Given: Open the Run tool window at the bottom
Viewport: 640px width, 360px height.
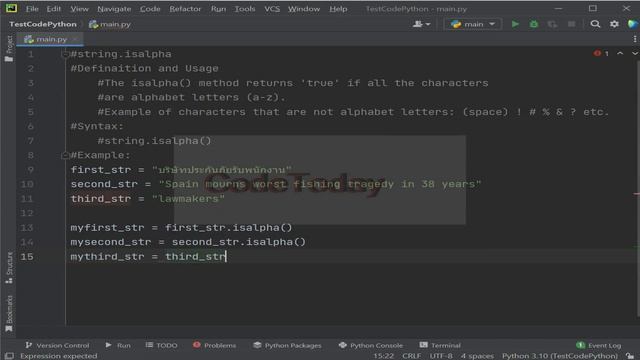Looking at the screenshot, I should click(118, 345).
